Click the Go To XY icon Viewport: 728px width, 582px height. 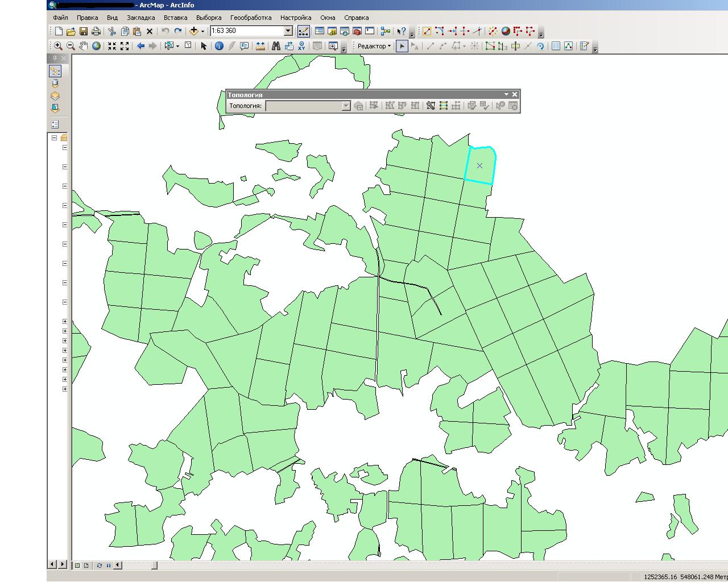(x=301, y=46)
